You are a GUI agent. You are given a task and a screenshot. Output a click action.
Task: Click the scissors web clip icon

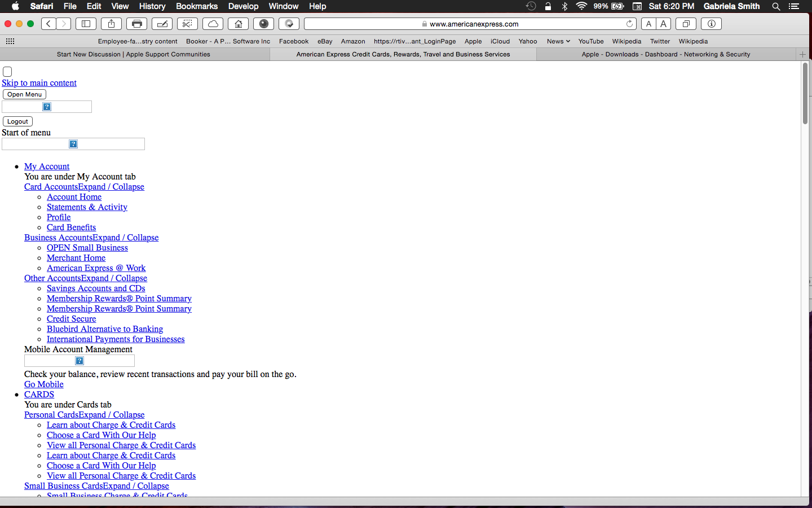tap(187, 24)
